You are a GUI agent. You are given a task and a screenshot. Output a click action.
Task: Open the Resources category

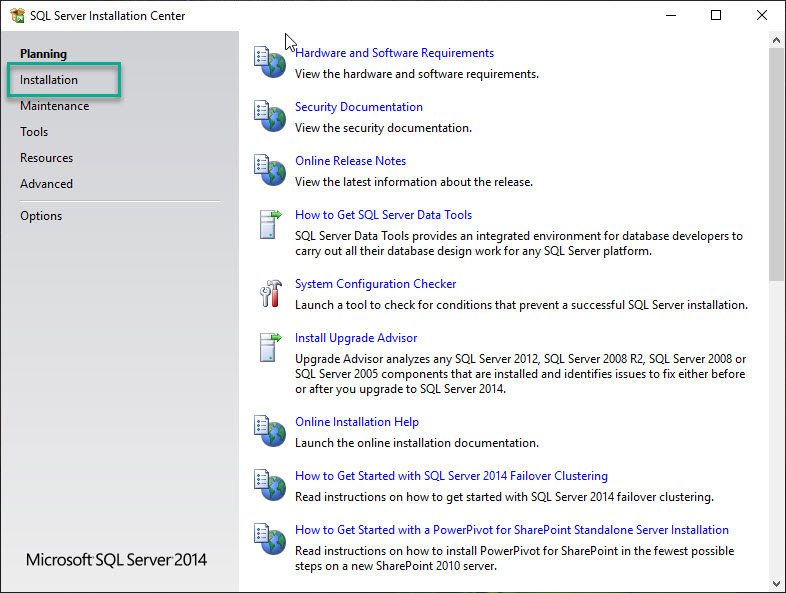(x=47, y=158)
